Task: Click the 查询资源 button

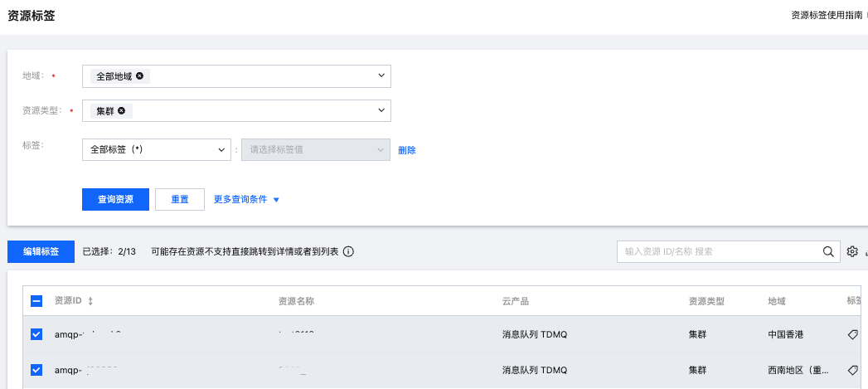Action: pos(115,200)
